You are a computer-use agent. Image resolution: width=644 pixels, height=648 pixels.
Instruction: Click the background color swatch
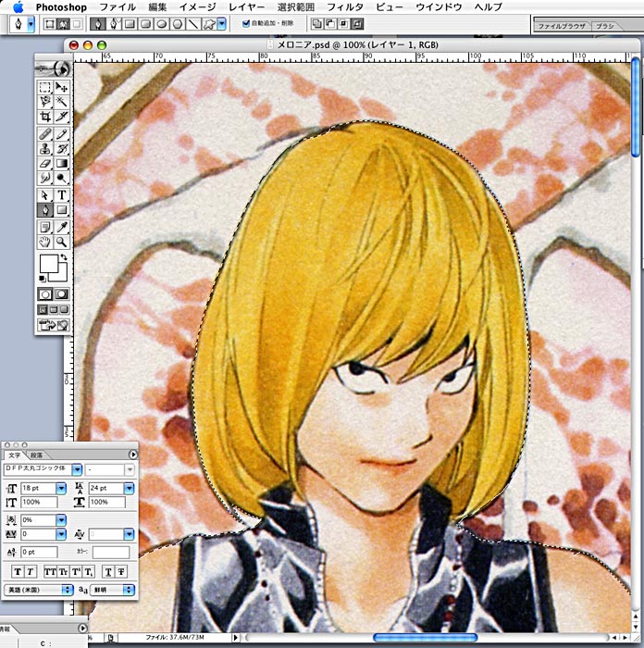(x=62, y=275)
